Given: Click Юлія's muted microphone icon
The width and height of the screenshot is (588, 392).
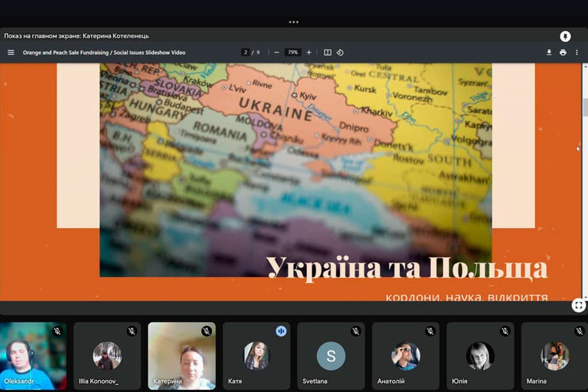Looking at the screenshot, I should click(x=505, y=331).
